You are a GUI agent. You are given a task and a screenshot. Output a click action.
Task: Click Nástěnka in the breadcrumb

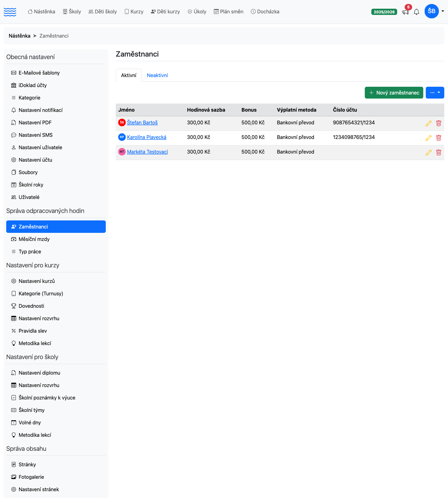pos(20,36)
